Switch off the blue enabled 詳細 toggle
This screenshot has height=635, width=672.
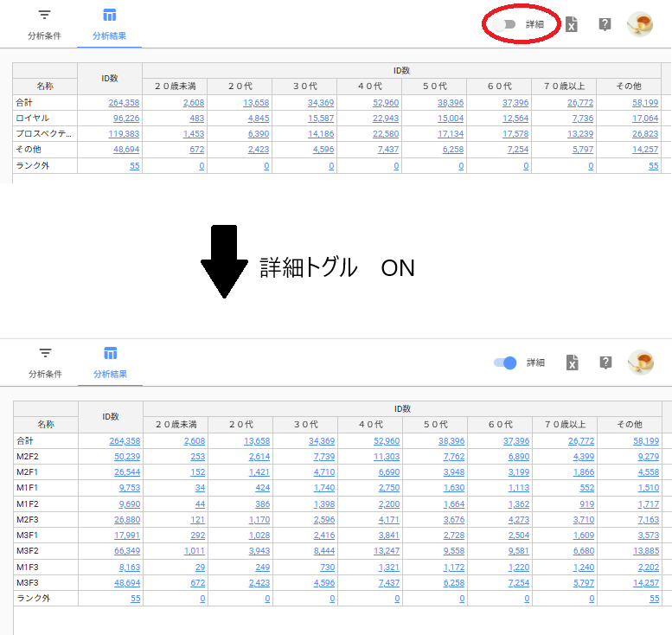point(504,362)
